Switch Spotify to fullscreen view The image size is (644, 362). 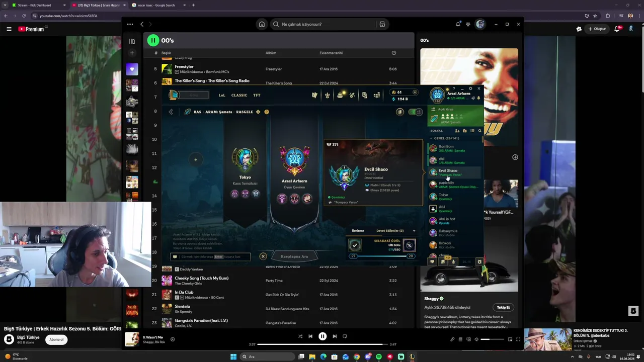[x=518, y=339]
